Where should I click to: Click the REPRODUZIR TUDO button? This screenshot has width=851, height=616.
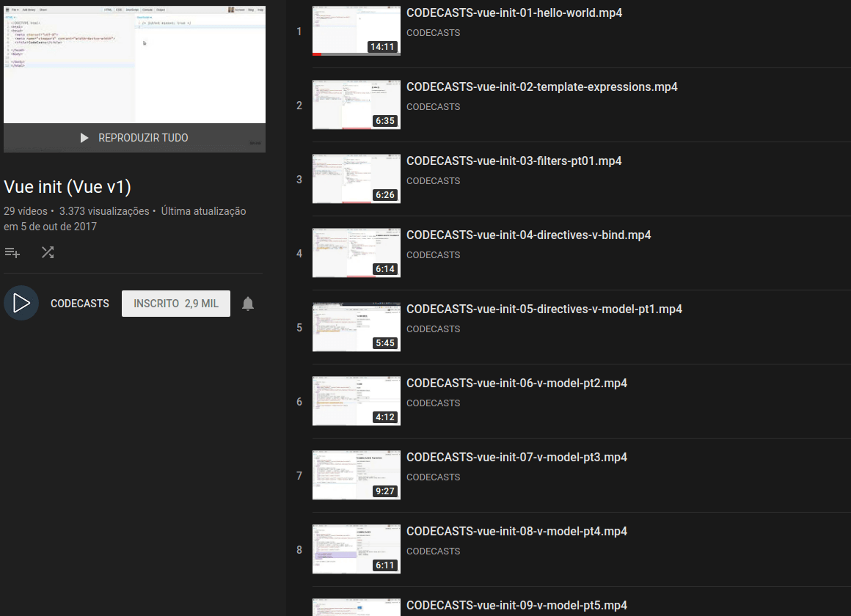134,138
